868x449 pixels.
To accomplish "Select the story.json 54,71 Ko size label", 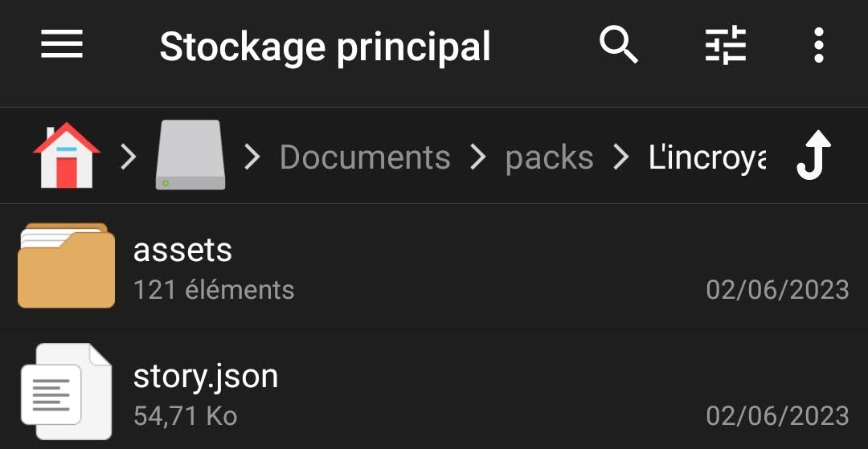I will [186, 416].
